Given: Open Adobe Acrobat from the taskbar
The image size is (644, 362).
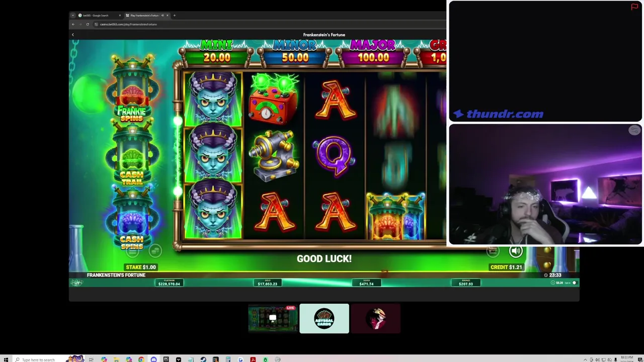Looking at the screenshot, I should pos(253,359).
